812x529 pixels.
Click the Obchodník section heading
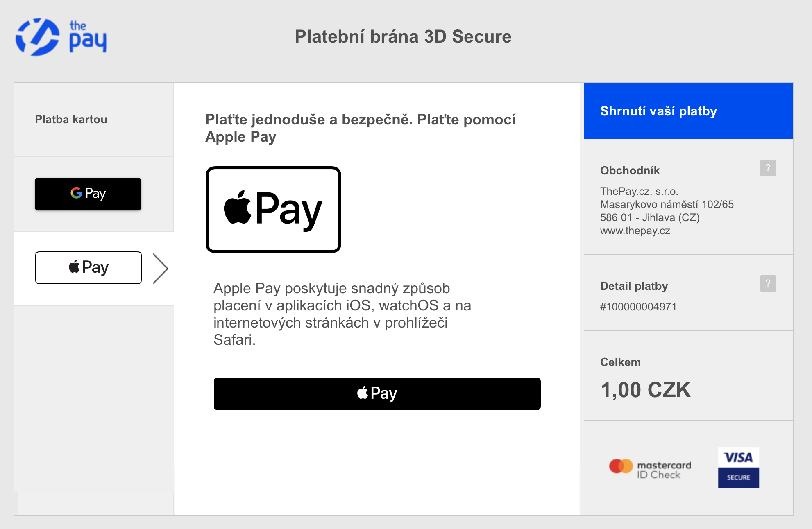(630, 171)
